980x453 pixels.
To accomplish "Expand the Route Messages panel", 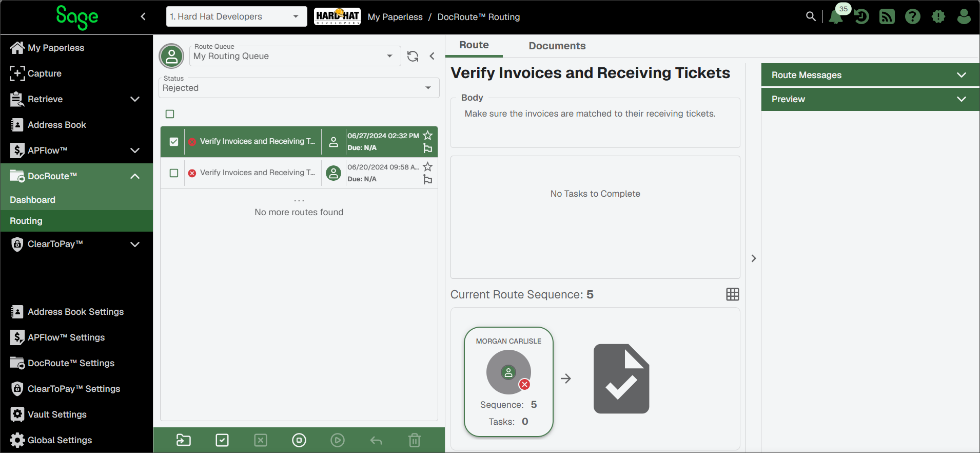I will 870,75.
